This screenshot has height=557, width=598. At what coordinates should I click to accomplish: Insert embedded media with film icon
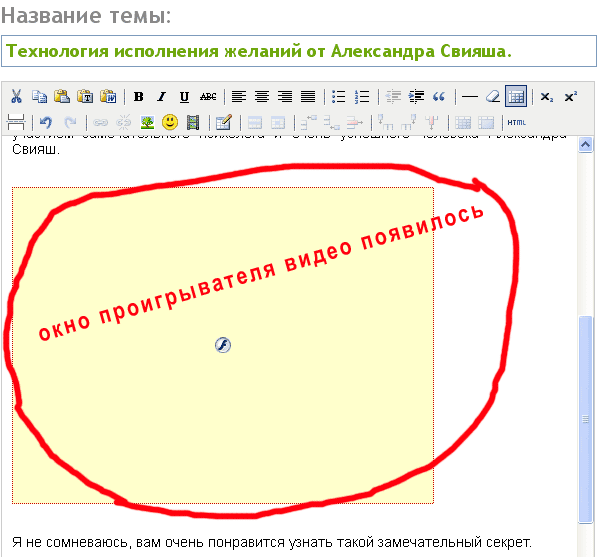[x=193, y=122]
